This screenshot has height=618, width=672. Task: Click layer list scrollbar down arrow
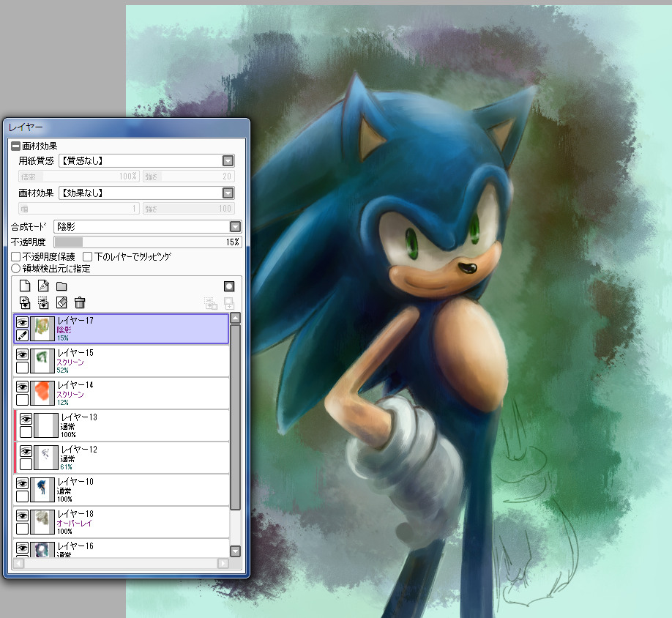click(x=235, y=551)
